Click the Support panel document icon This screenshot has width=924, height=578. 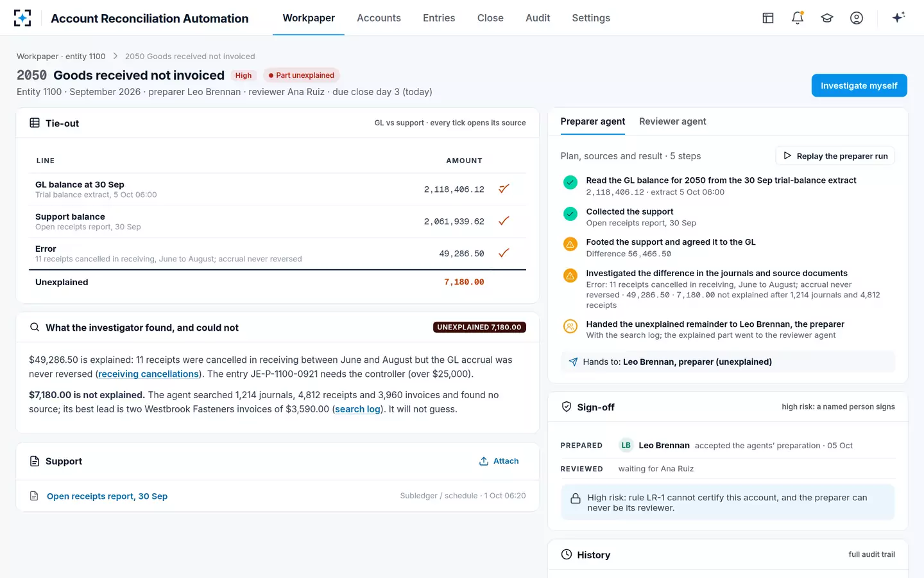pyautogui.click(x=35, y=461)
